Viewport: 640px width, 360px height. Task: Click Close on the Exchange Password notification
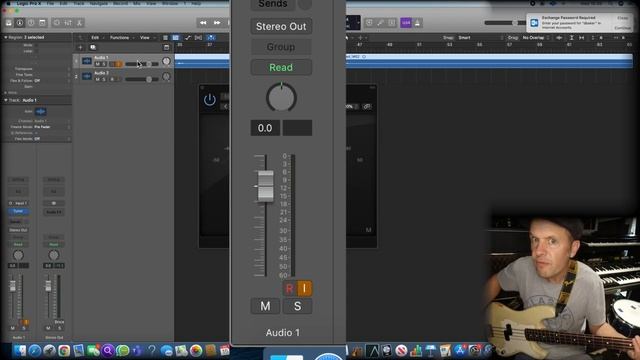click(622, 18)
